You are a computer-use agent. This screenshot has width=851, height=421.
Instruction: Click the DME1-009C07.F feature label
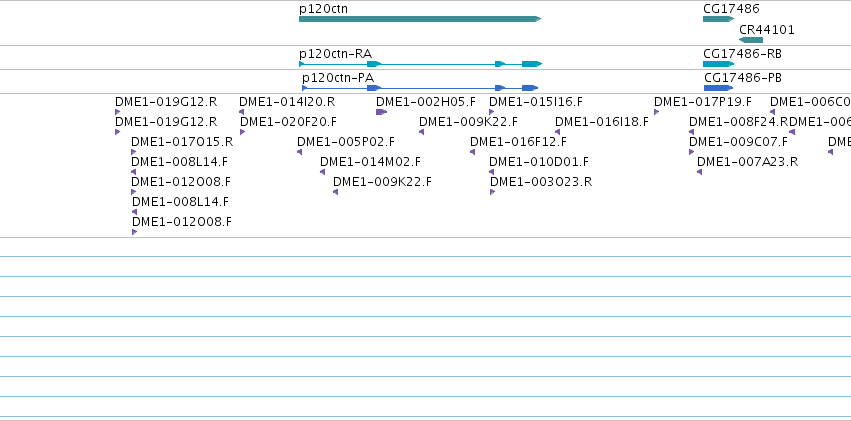[738, 142]
